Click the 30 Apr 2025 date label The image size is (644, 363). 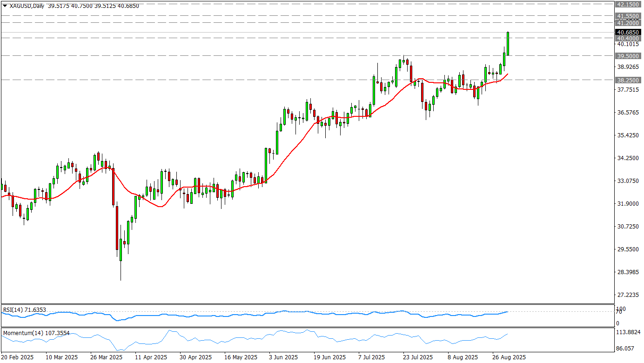pyautogui.click(x=196, y=357)
